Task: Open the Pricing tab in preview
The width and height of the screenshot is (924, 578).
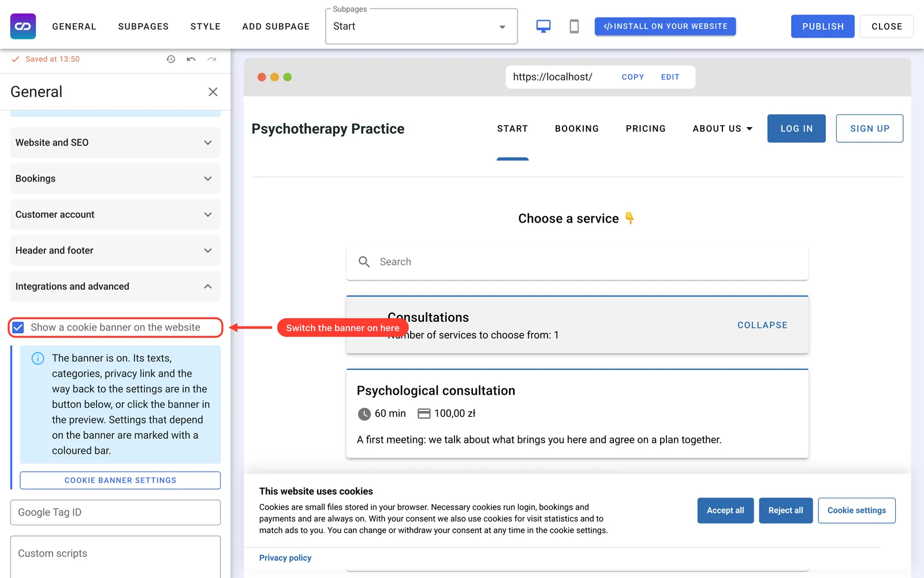Action: [x=646, y=129]
